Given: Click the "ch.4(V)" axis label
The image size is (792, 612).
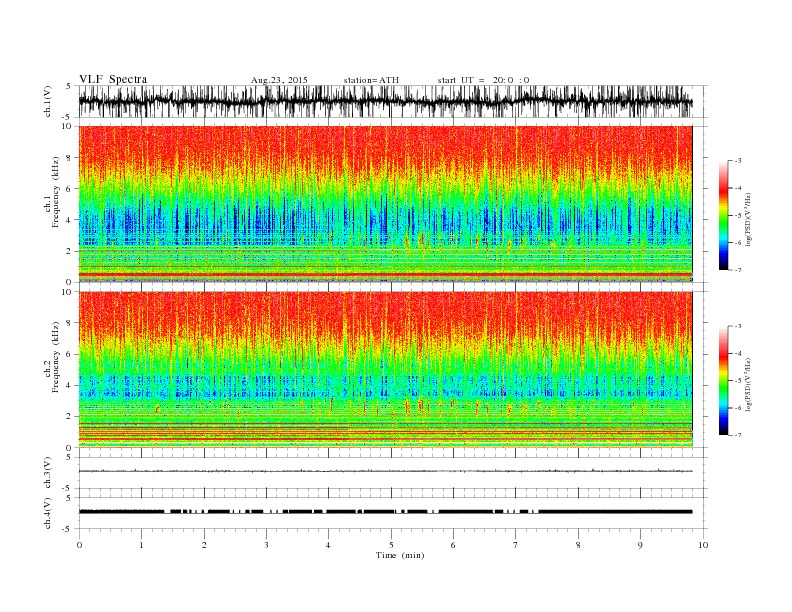Looking at the screenshot, I should 48,513.
